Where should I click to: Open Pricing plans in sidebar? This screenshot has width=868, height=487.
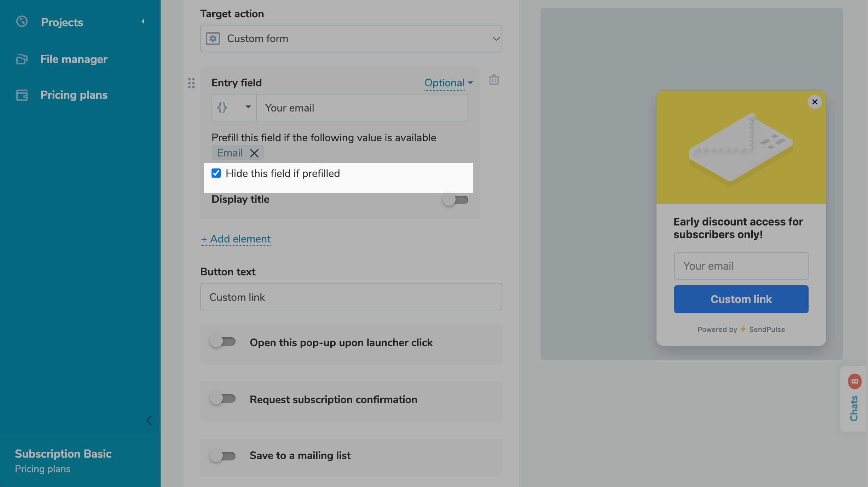(x=74, y=95)
